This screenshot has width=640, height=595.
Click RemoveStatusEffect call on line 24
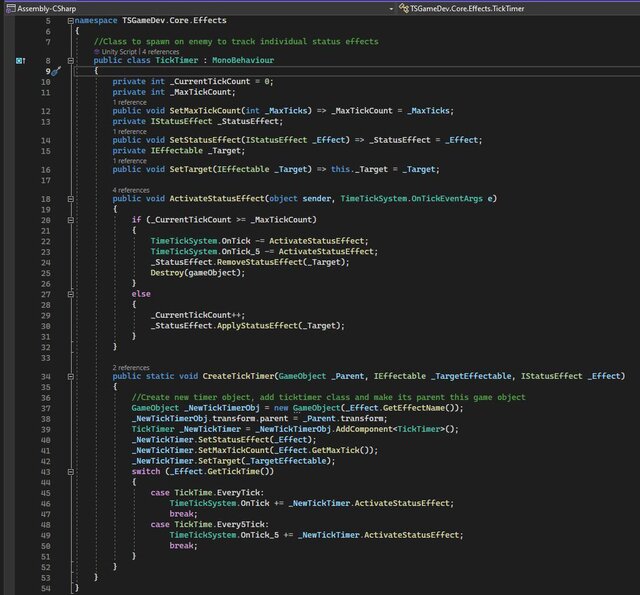point(283,262)
